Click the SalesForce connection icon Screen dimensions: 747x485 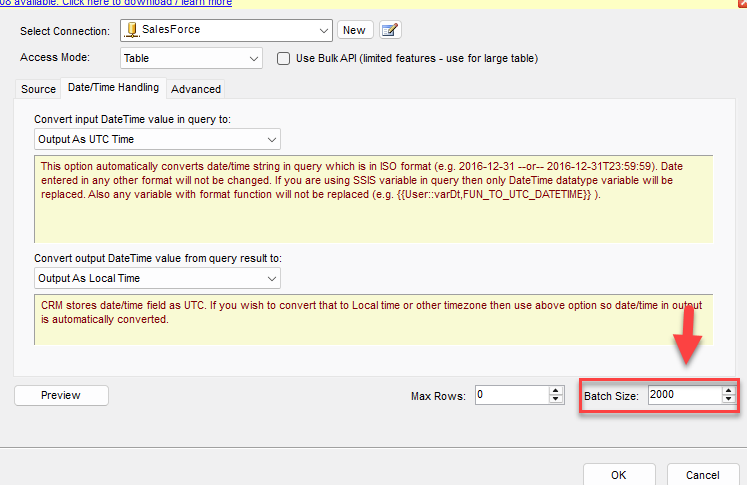131,31
